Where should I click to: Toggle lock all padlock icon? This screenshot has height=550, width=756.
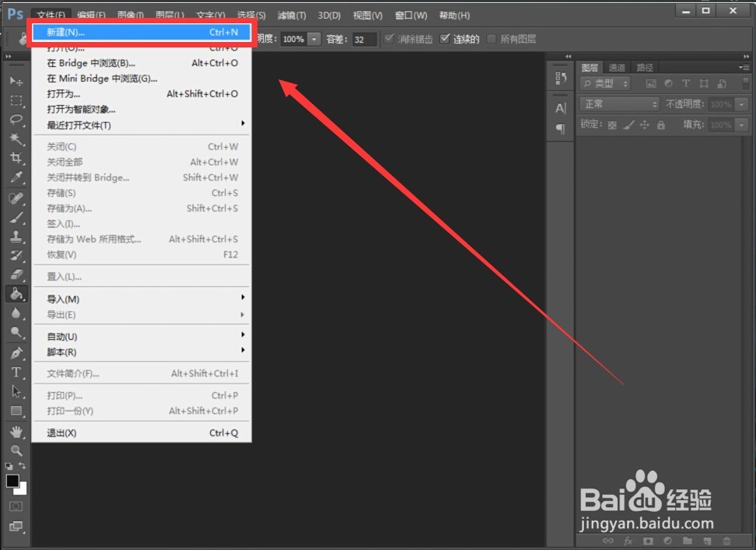pos(661,125)
